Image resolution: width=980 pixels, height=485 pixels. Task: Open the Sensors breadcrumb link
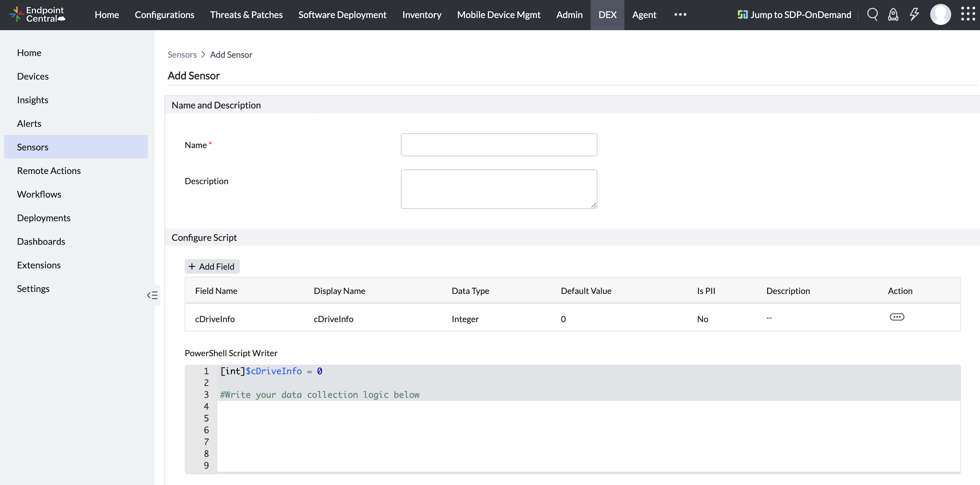coord(182,54)
